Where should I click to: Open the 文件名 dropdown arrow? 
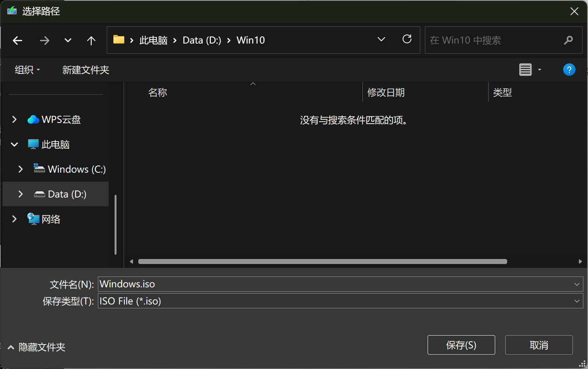tap(577, 284)
